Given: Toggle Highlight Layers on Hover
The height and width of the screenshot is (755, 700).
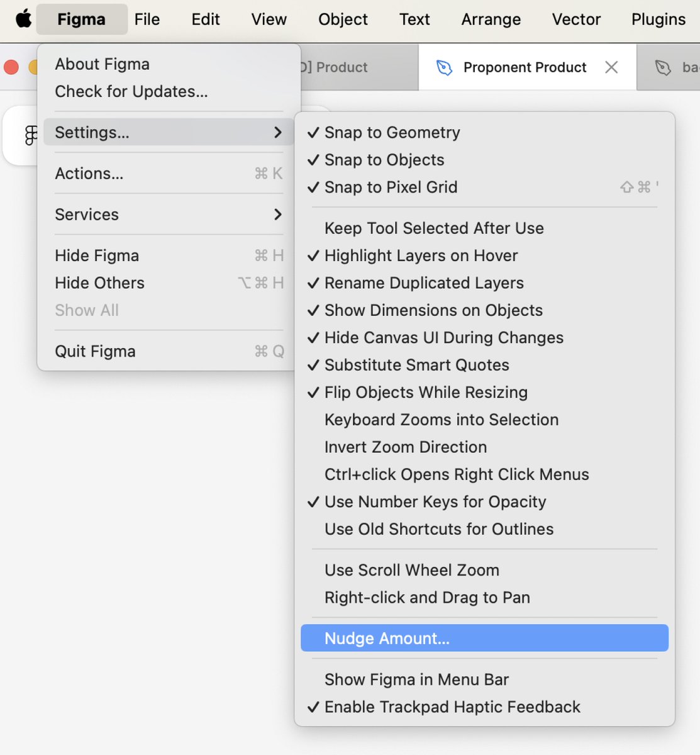Looking at the screenshot, I should coord(484,255).
